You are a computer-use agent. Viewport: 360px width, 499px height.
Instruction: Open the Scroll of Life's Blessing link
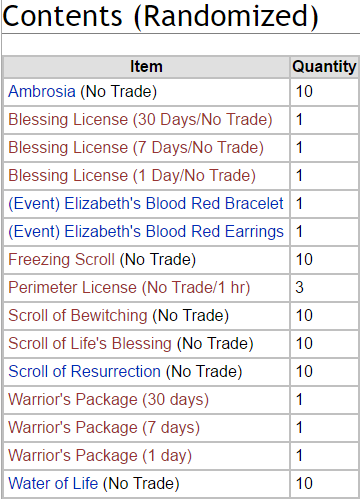coord(90,344)
